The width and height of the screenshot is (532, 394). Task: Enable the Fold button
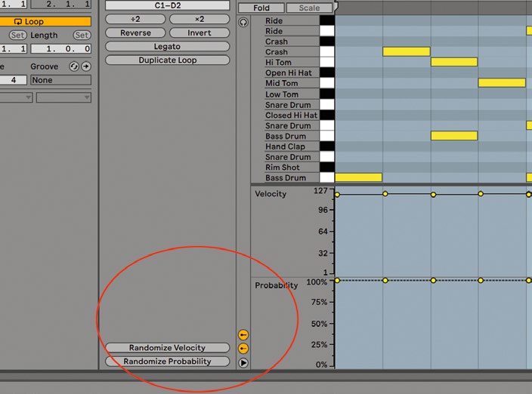pyautogui.click(x=261, y=8)
